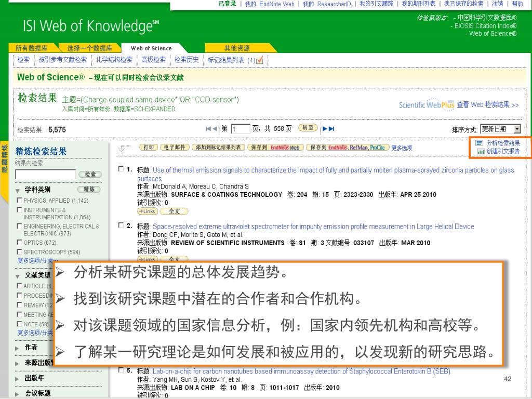Click the 电子邮件 button
Viewport: 532px width, 399px height.
175,147
